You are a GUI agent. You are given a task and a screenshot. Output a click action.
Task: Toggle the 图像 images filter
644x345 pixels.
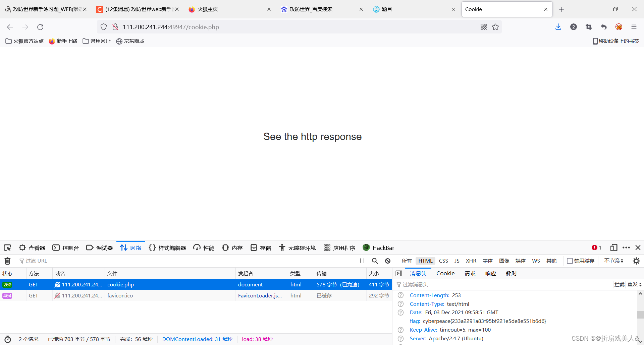(x=504, y=261)
